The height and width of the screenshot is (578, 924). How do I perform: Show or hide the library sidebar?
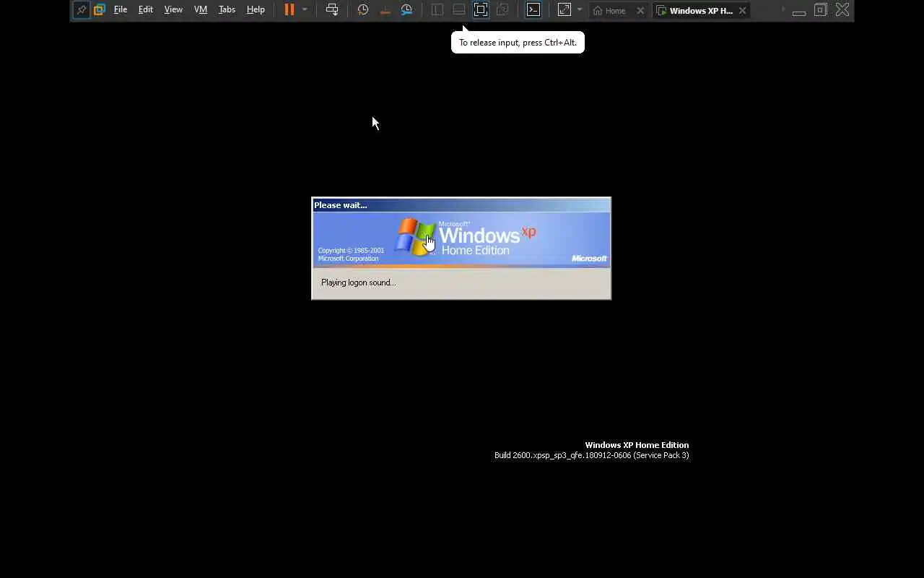(x=437, y=10)
